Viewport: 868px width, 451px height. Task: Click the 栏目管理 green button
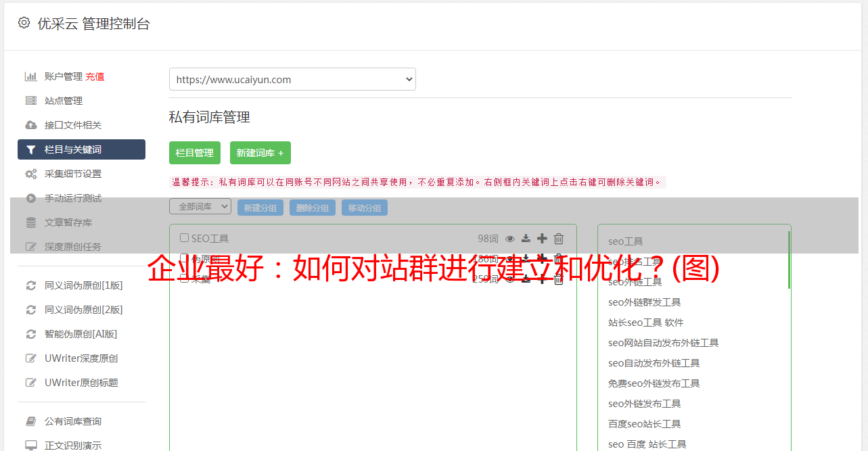tap(195, 153)
